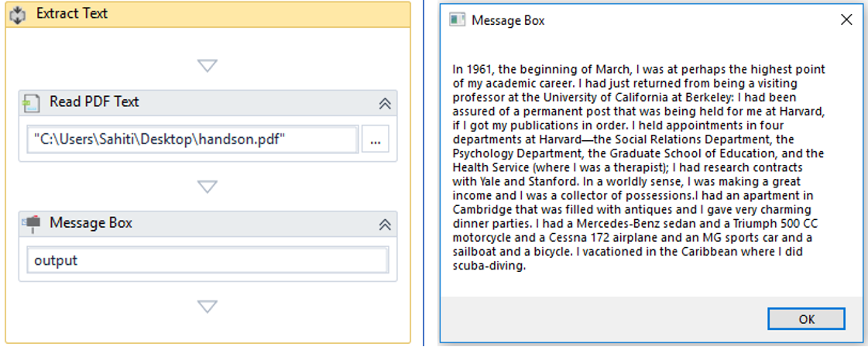Click the drop arrow between the two activities
The width and height of the screenshot is (868, 347).
207,187
